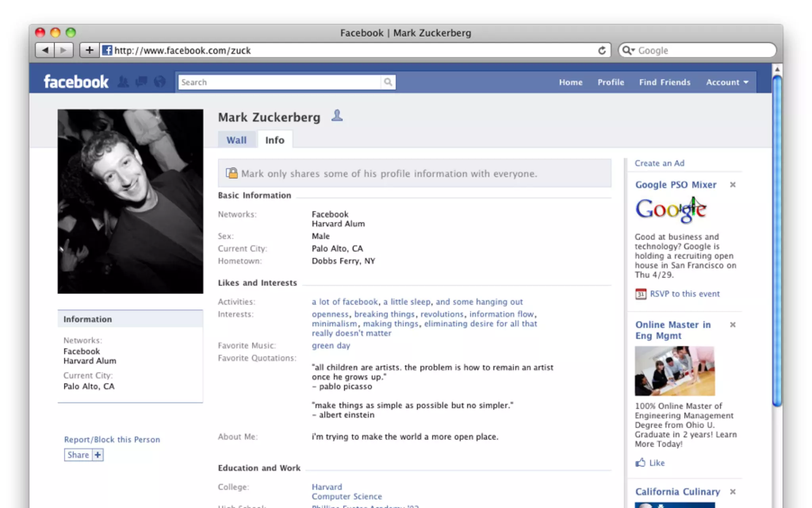This screenshot has width=812, height=508.
Task: Open the California Culinary ad title
Action: [x=678, y=492]
